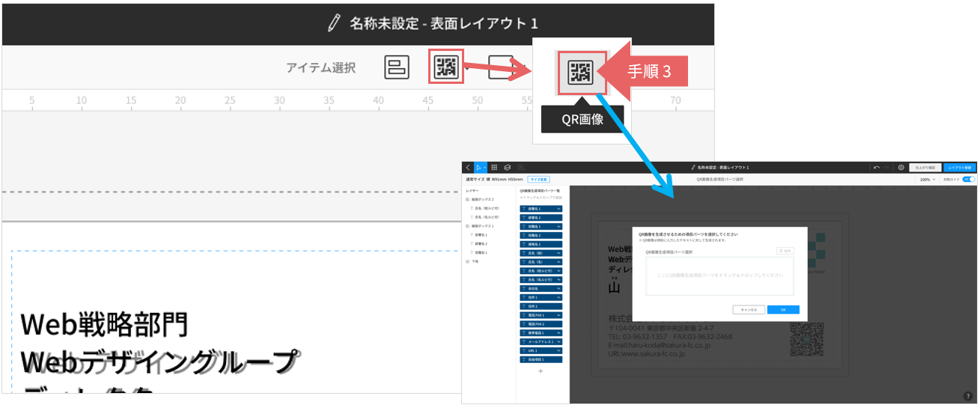
Task: Select メールアドレス１ part chip
Action: [x=541, y=341]
